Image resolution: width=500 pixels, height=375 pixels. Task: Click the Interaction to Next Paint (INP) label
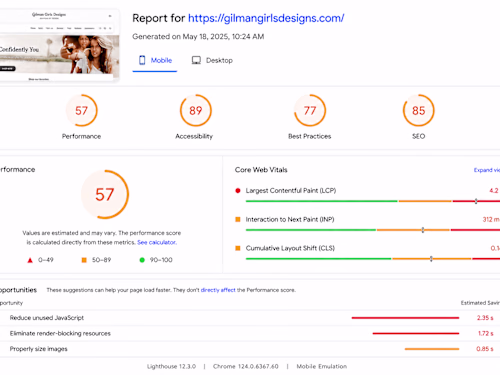pos(290,219)
